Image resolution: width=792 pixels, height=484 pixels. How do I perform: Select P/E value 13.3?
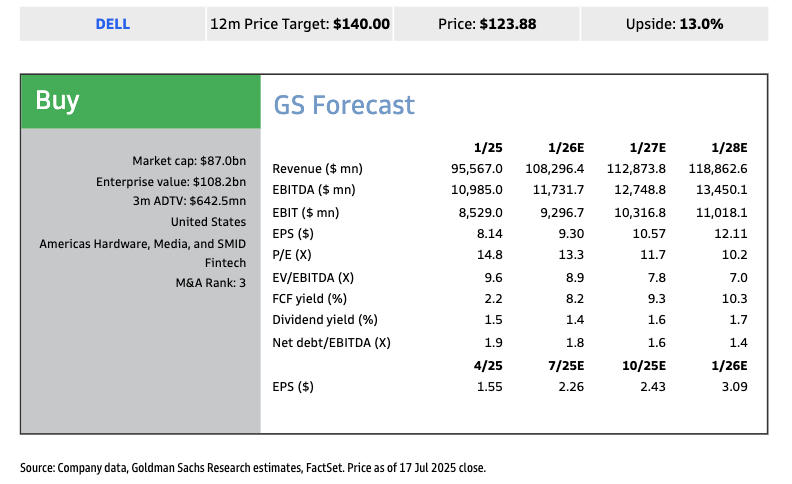pos(571,255)
